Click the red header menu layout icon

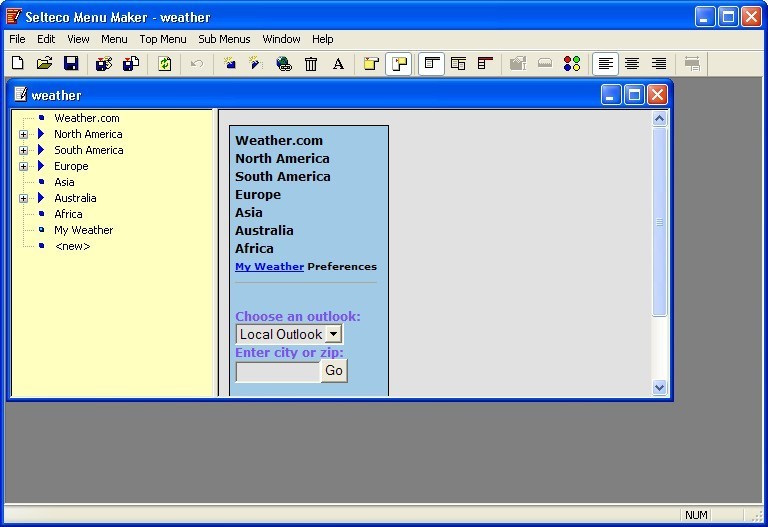(485, 64)
